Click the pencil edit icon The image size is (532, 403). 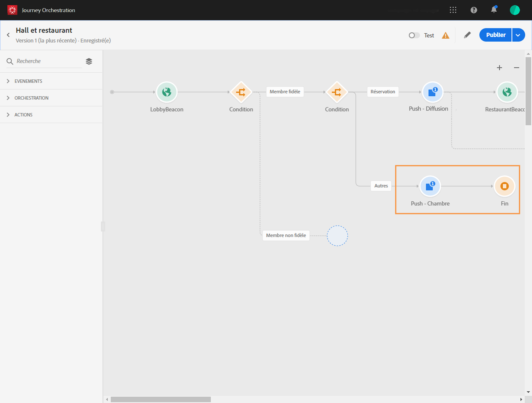[x=467, y=35]
